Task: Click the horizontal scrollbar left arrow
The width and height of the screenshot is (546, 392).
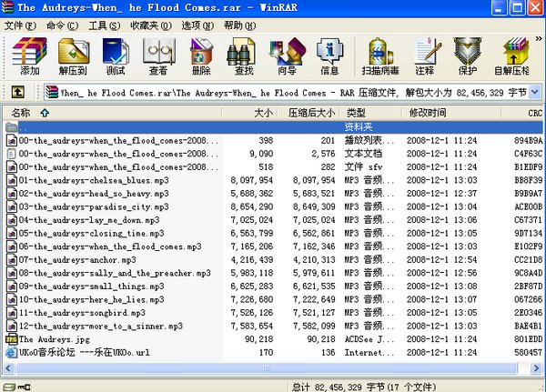Action: (8, 368)
